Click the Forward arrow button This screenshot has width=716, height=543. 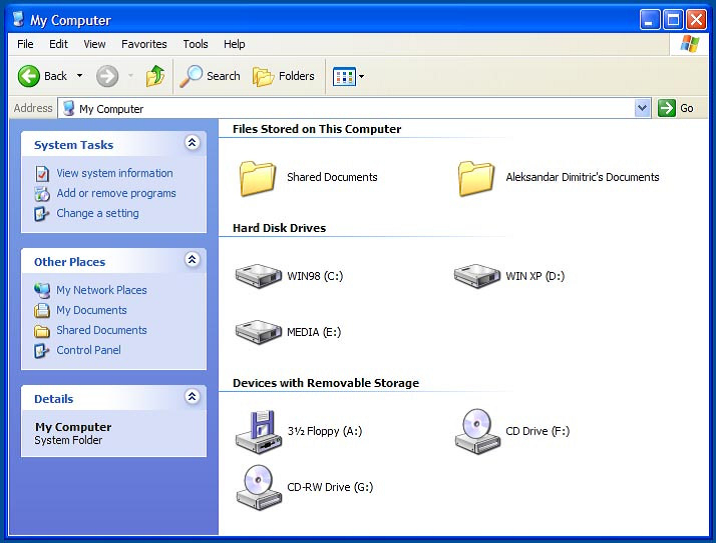click(107, 76)
